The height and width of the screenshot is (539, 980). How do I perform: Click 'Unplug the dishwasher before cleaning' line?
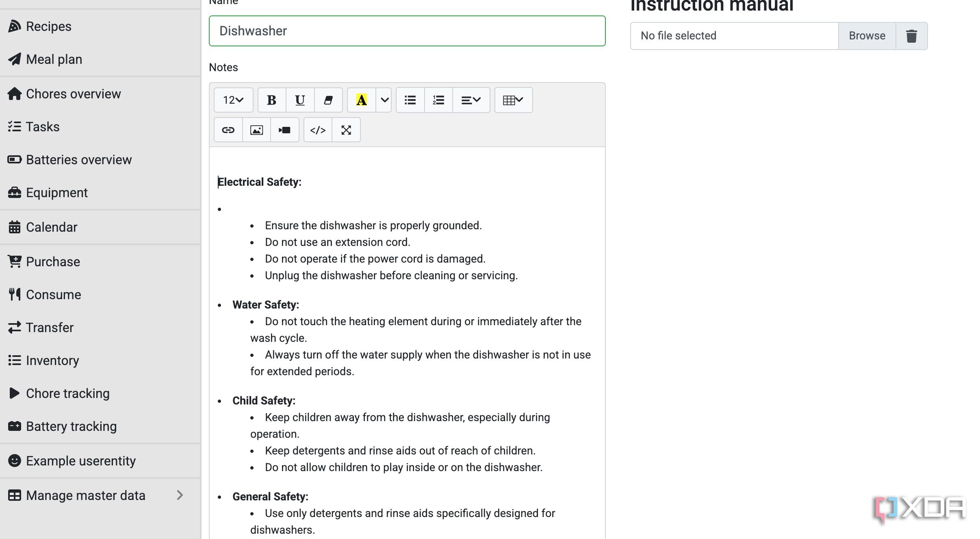[391, 276]
